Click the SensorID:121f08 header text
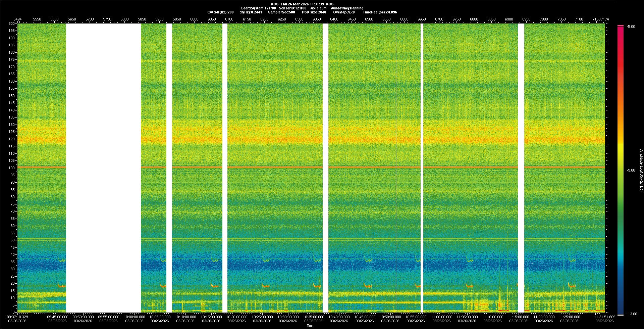Image resolution: width=644 pixels, height=329 pixels. (x=292, y=8)
